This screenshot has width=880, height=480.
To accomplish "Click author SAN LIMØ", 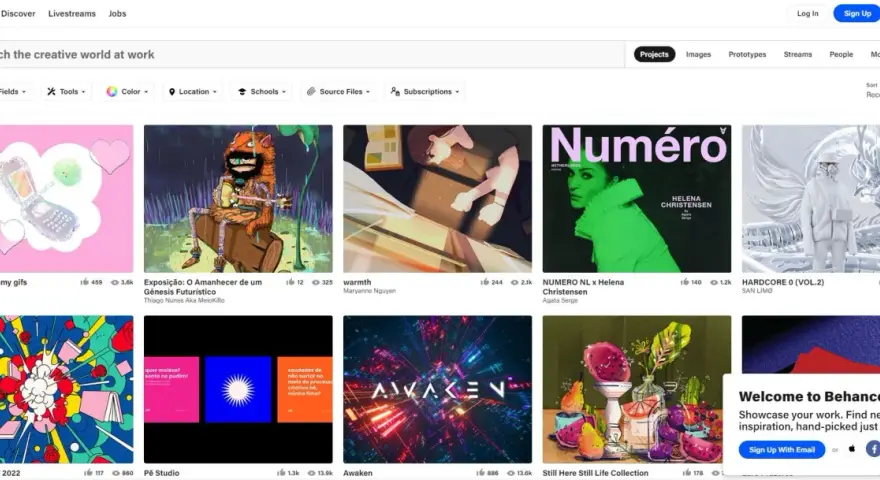I will pyautogui.click(x=757, y=291).
